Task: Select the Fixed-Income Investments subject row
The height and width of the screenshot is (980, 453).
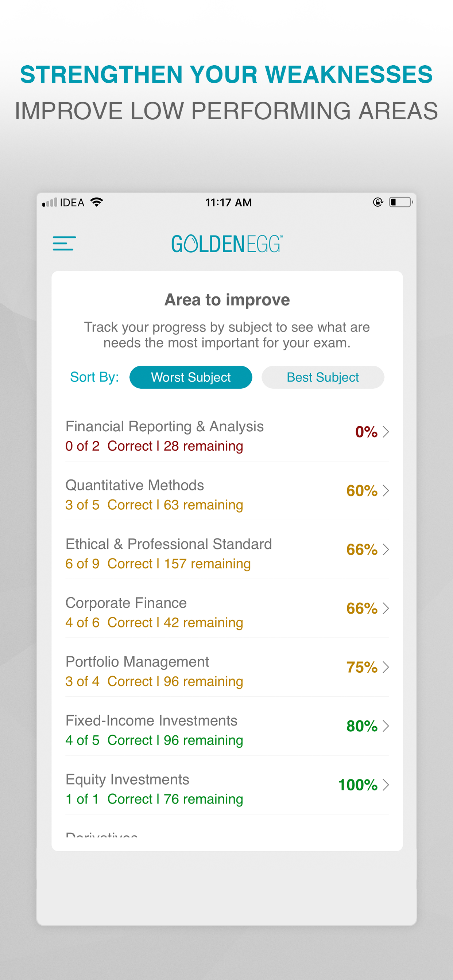Action: click(x=227, y=726)
